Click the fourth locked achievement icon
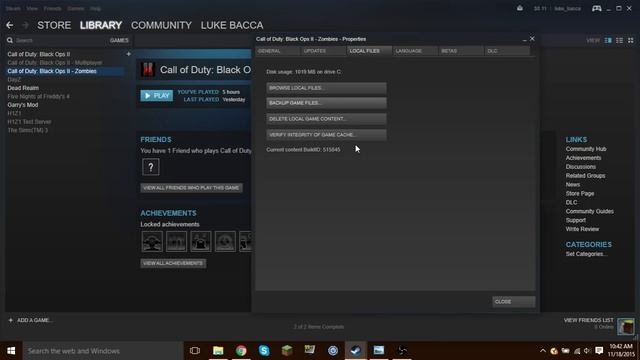 pyautogui.click(x=225, y=241)
